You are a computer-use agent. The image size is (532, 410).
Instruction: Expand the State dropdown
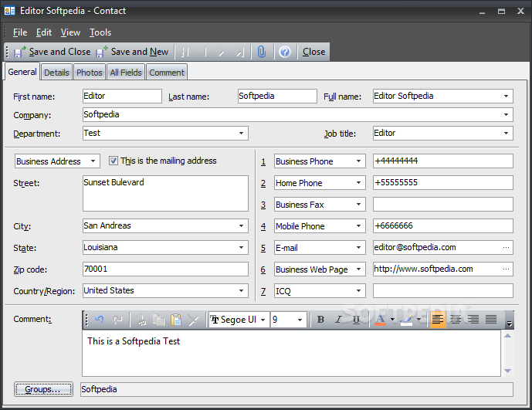[x=241, y=247]
